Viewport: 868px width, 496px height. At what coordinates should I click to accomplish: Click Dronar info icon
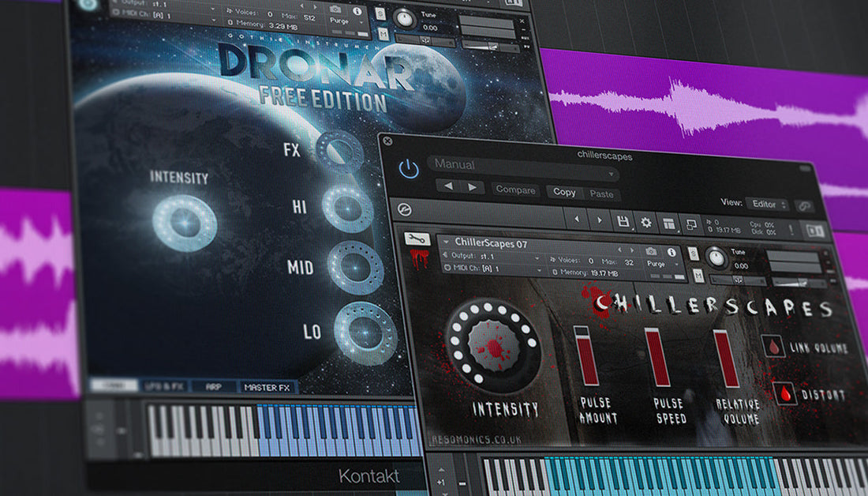click(x=357, y=11)
